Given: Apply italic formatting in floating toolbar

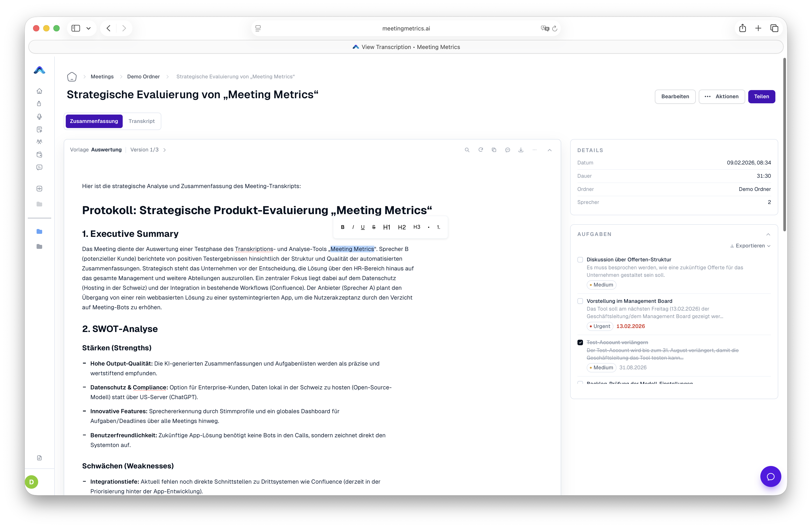Looking at the screenshot, I should point(353,227).
